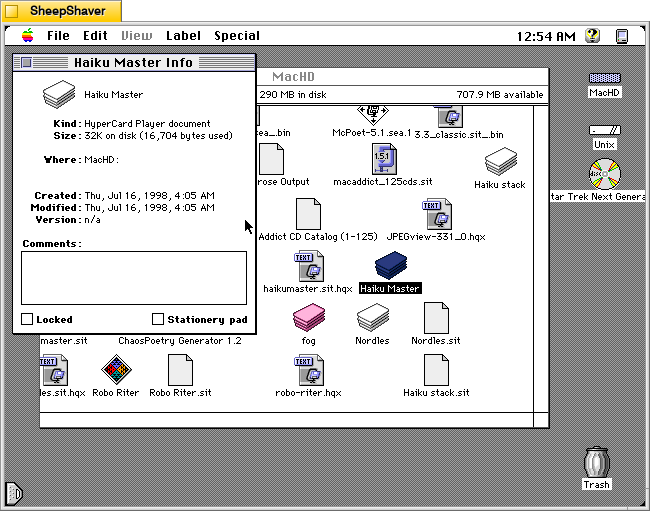Select the 3.3_classic.sit_.bin icon
The width and height of the screenshot is (650, 511).
[x=451, y=116]
